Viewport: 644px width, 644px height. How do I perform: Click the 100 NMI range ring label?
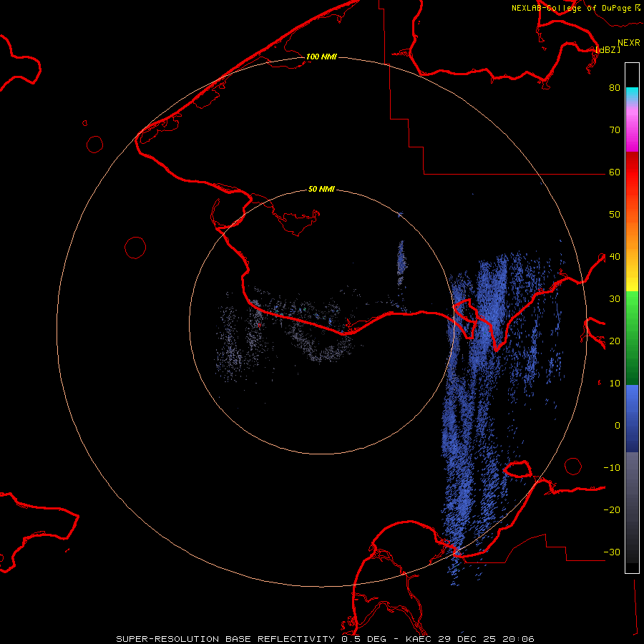(x=321, y=57)
